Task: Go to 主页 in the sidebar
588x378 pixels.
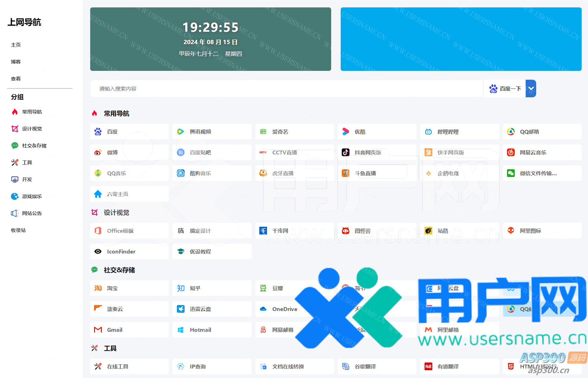Action: pos(16,45)
